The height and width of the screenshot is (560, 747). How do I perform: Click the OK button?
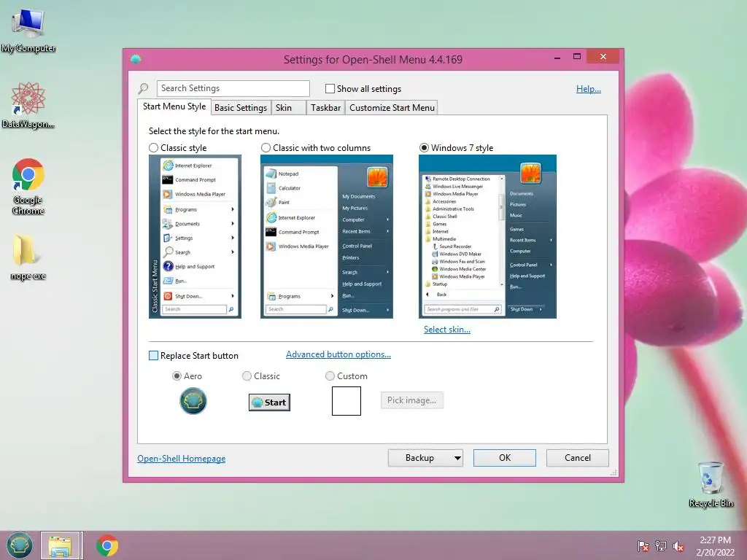(505, 458)
